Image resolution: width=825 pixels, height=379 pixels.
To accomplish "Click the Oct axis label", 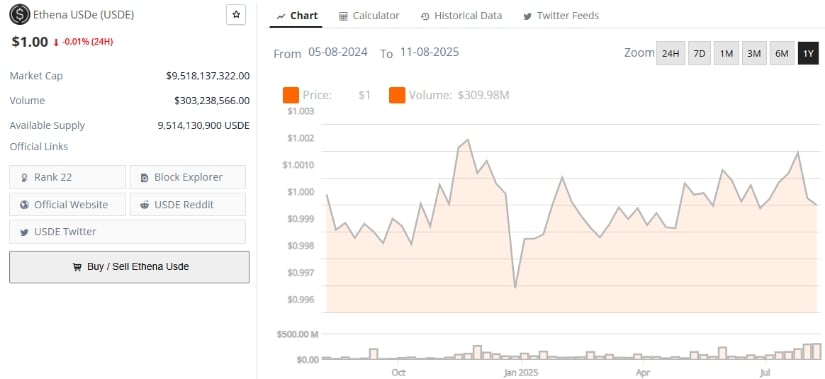I will (398, 373).
